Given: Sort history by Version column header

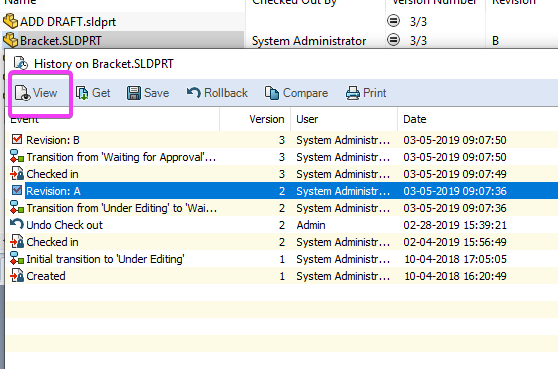Looking at the screenshot, I should 255,119.
